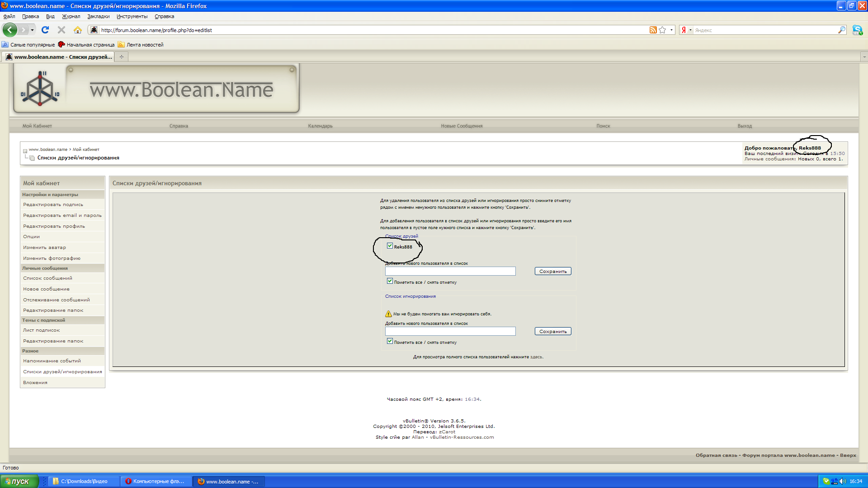Screen dimensions: 868x488
Task: Open a new tab with plus button
Action: click(121, 56)
